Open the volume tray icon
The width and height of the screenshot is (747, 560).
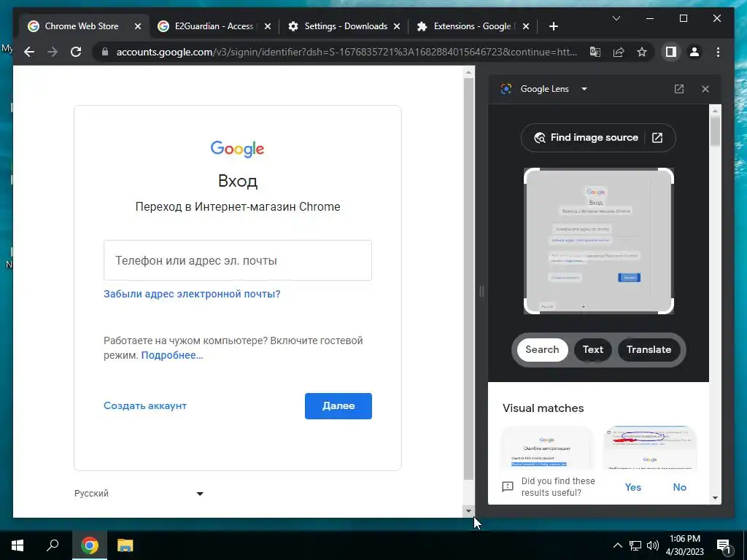click(653, 545)
